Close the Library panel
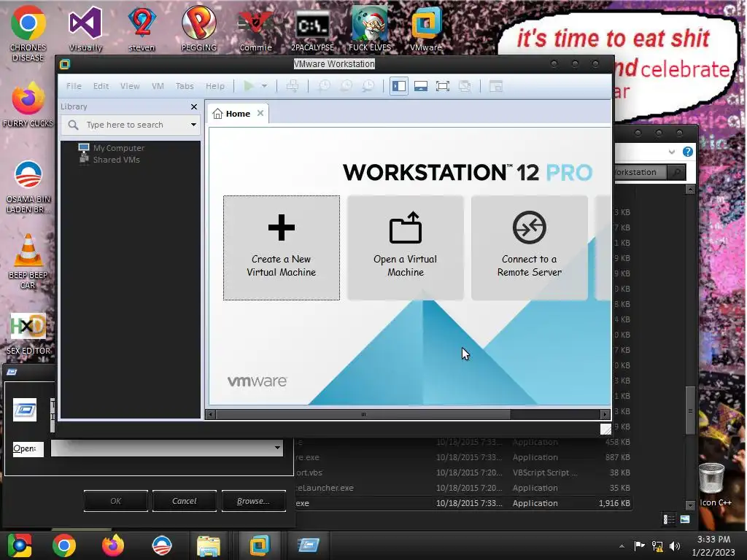Viewport: 747px width, 560px height. tap(194, 106)
